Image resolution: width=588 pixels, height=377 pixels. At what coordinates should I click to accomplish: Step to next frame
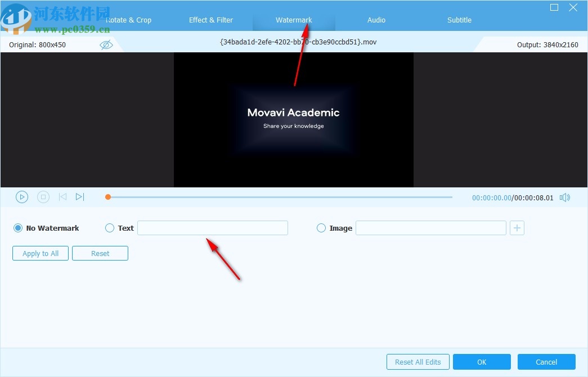click(80, 197)
